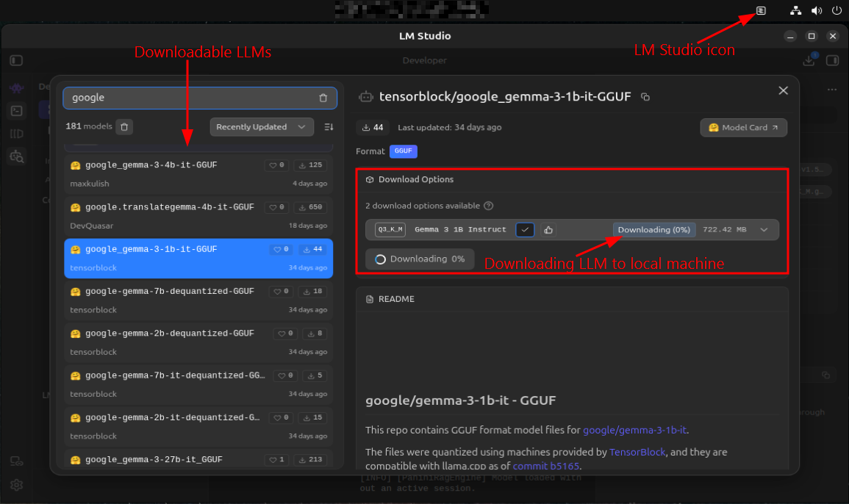Open the TensorBlock link in README
This screenshot has width=849, height=504.
637,452
